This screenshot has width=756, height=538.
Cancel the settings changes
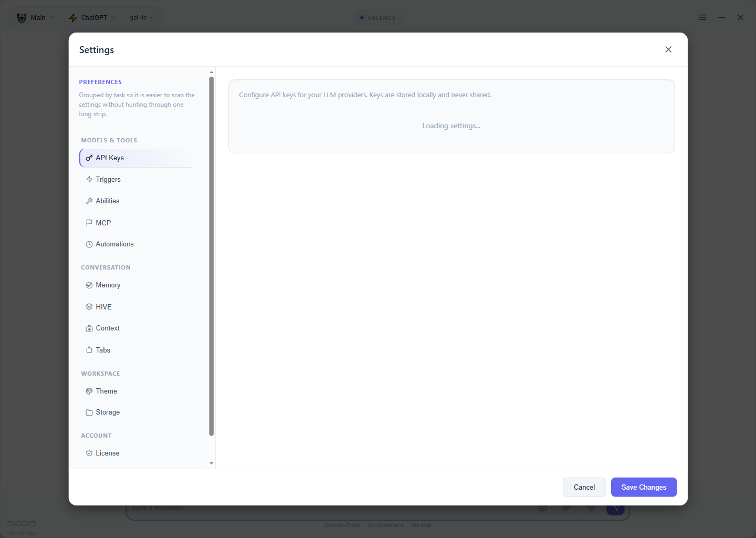click(584, 487)
